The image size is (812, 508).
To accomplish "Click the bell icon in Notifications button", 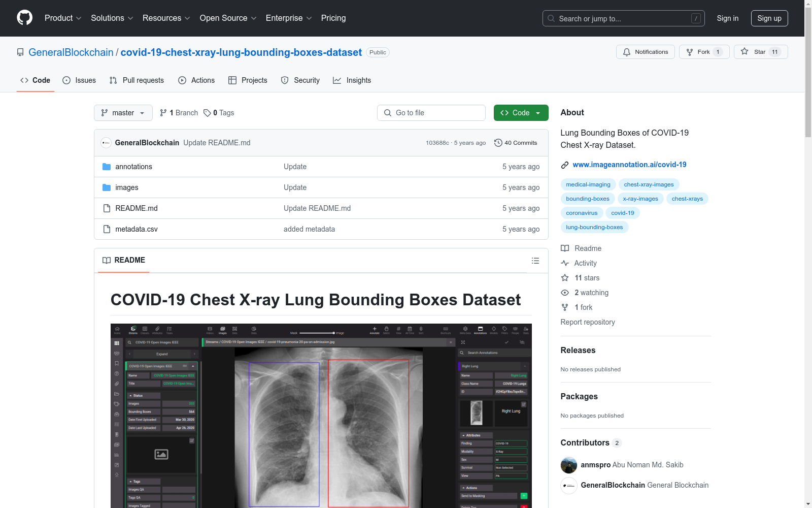I will point(627,52).
